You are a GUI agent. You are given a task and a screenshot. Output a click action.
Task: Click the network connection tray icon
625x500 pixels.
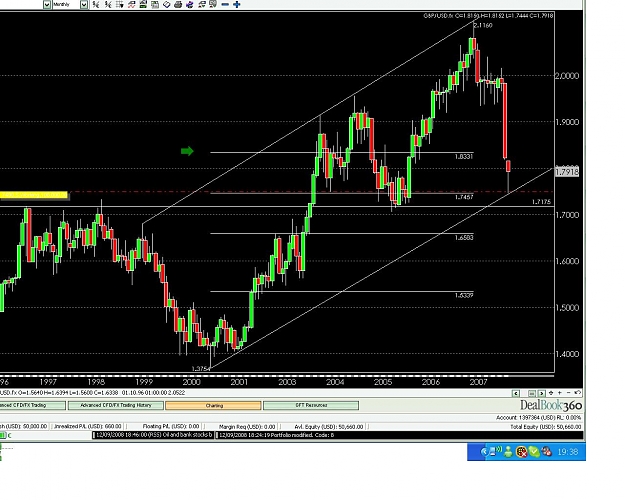[x=495, y=451]
